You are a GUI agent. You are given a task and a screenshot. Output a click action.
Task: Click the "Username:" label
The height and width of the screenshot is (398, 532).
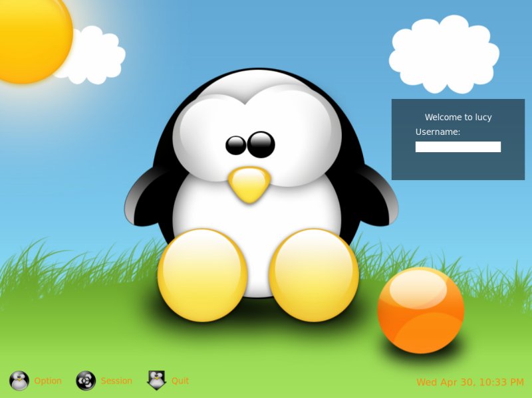click(438, 132)
